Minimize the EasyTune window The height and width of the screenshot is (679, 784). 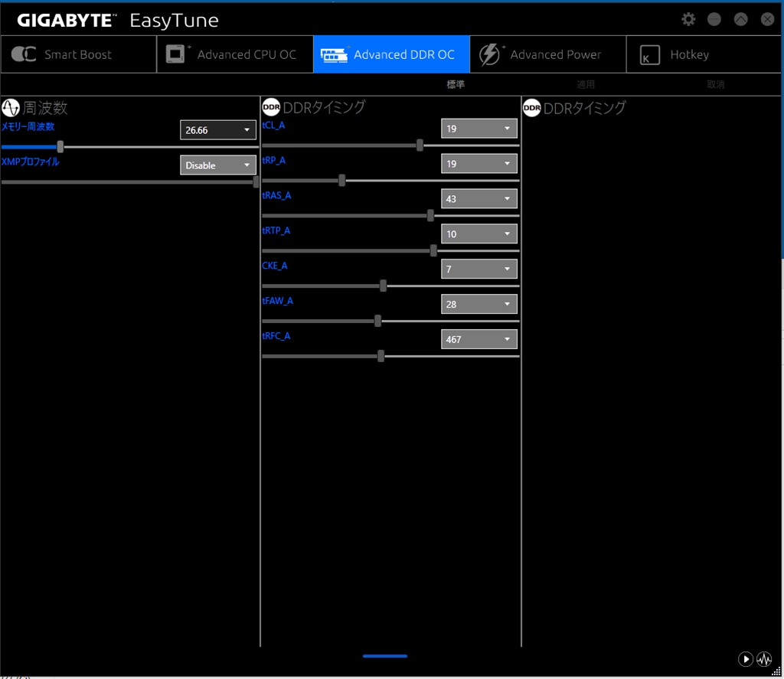click(x=714, y=19)
